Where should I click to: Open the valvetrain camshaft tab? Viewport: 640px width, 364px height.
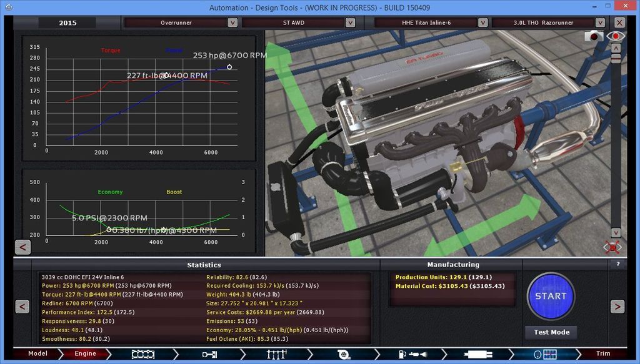(x=277, y=354)
